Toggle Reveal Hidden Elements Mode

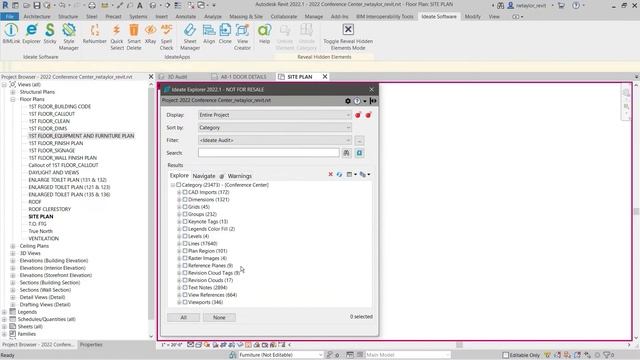[x=348, y=37]
